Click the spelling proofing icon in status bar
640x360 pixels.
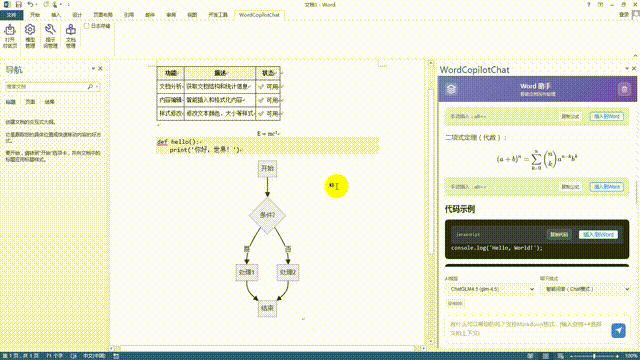point(73,356)
